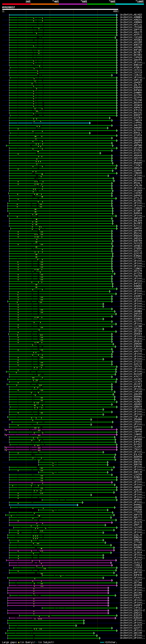
Task: Click hit label UniRef100_C0NH92
Action: click(131, 435)
